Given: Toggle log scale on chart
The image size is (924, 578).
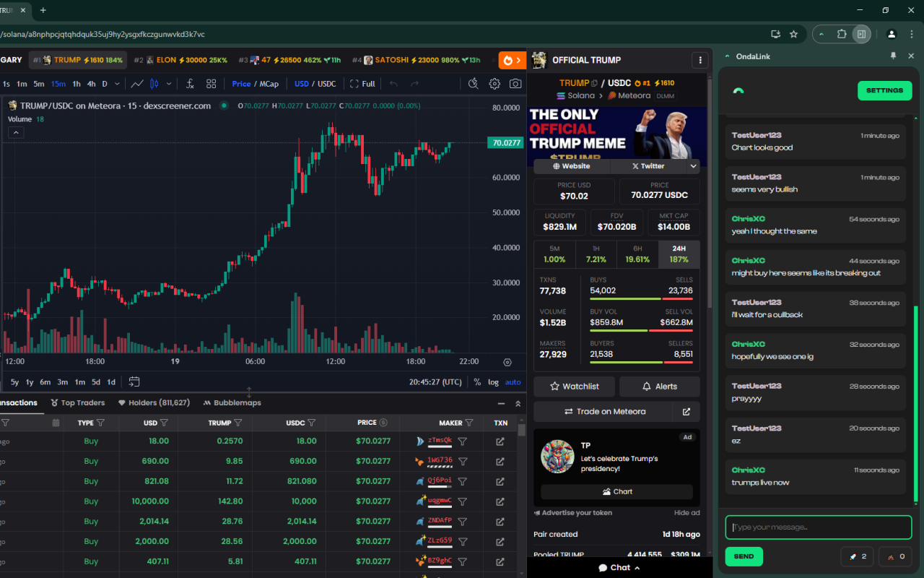Looking at the screenshot, I should coord(493,382).
